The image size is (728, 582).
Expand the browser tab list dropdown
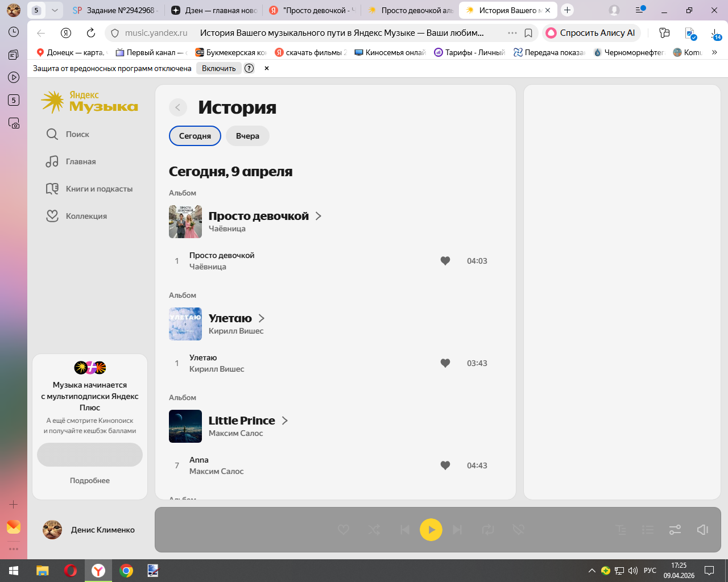tap(55, 10)
